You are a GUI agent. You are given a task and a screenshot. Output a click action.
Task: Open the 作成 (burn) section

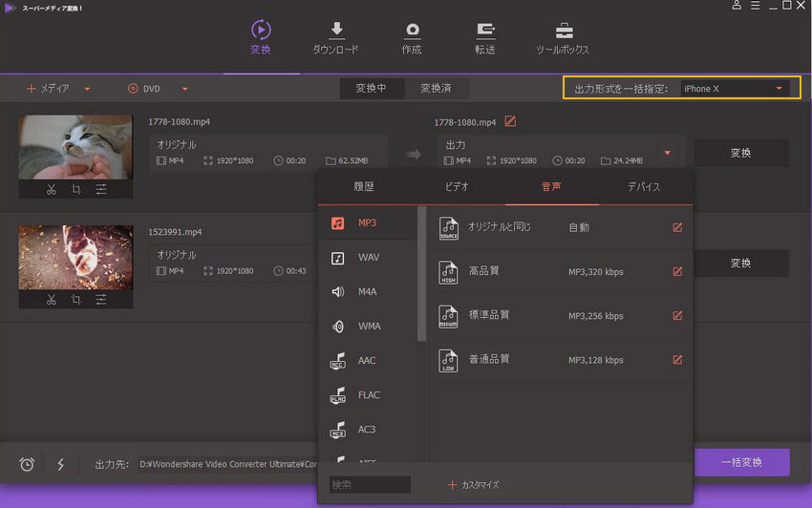(x=412, y=37)
